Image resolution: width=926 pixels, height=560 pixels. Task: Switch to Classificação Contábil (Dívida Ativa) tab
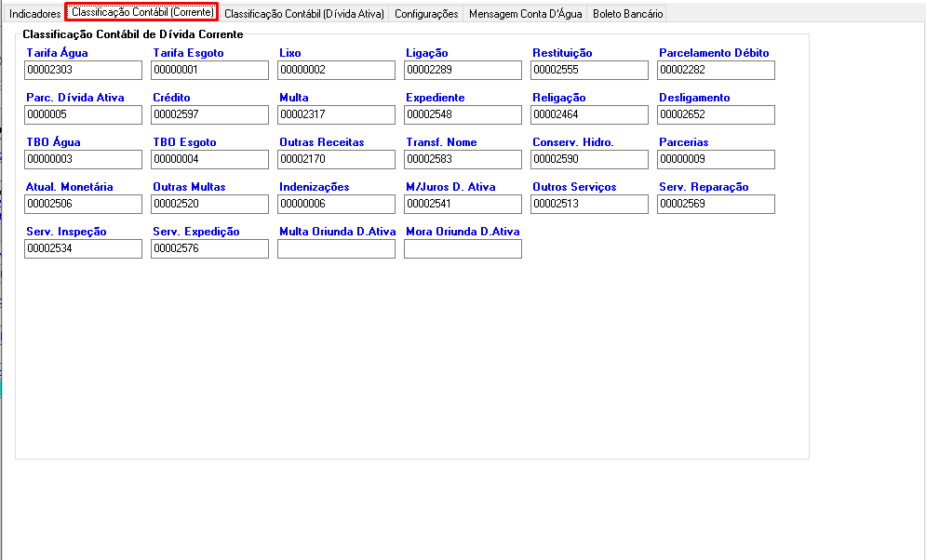coord(304,14)
